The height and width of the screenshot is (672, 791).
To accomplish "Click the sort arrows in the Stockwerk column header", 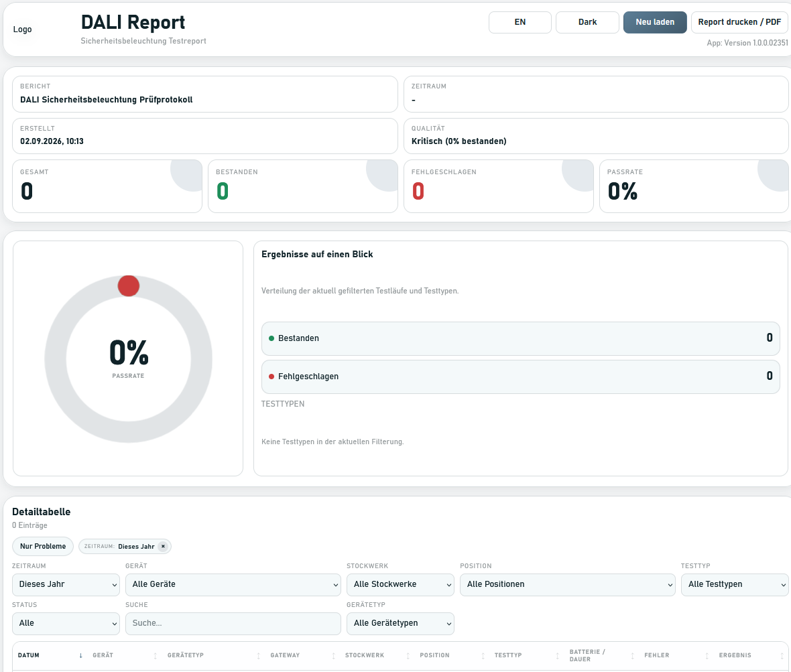I will point(408,655).
